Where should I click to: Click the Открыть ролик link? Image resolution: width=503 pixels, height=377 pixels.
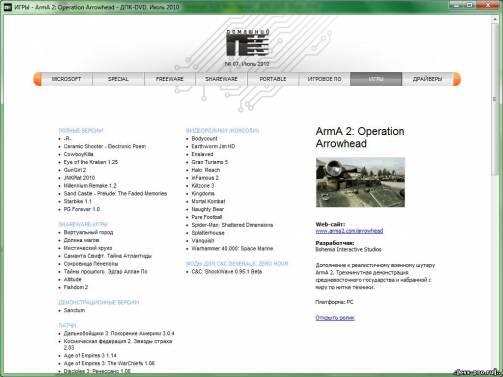click(335, 318)
